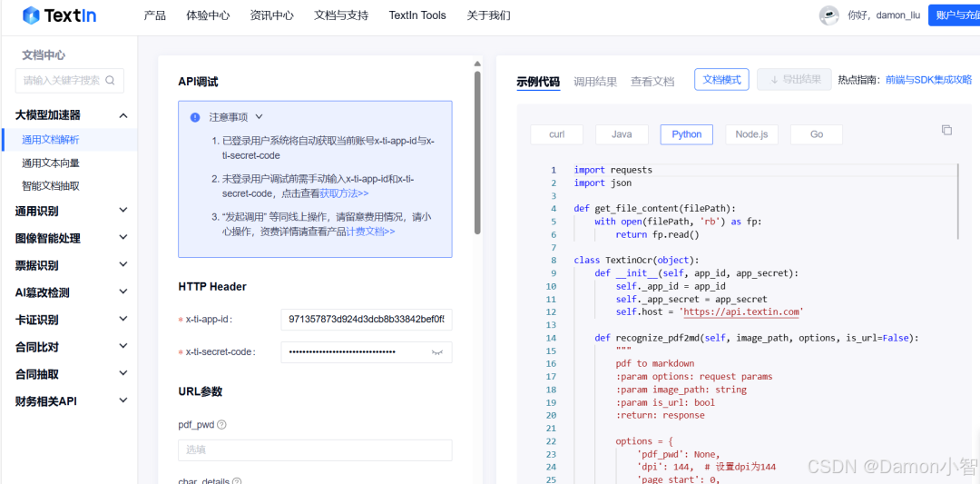Collapse the 大模型加速器 section
The image size is (980, 484).
point(123,115)
